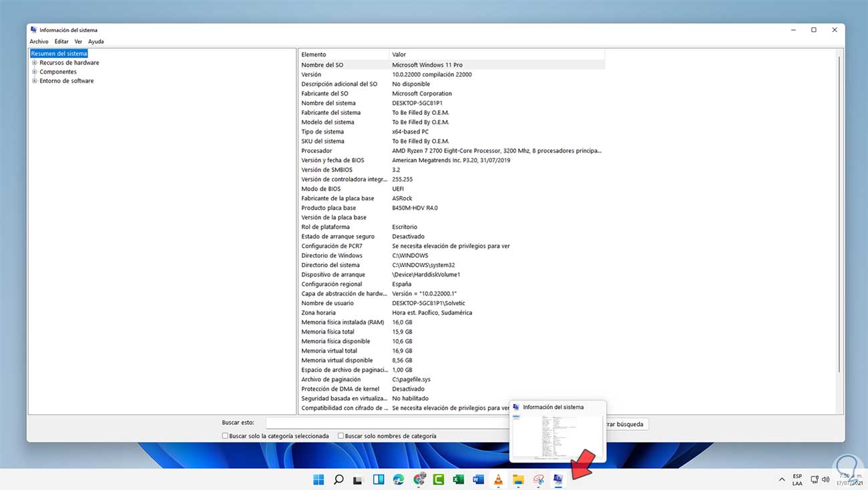Viewport: 868px width, 490px height.
Task: Select 'Estado de arranque seguro' row
Action: [451, 236]
